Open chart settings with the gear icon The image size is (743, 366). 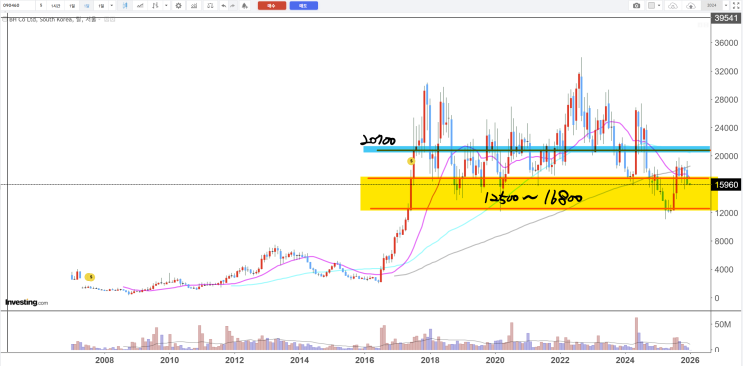tap(178, 5)
